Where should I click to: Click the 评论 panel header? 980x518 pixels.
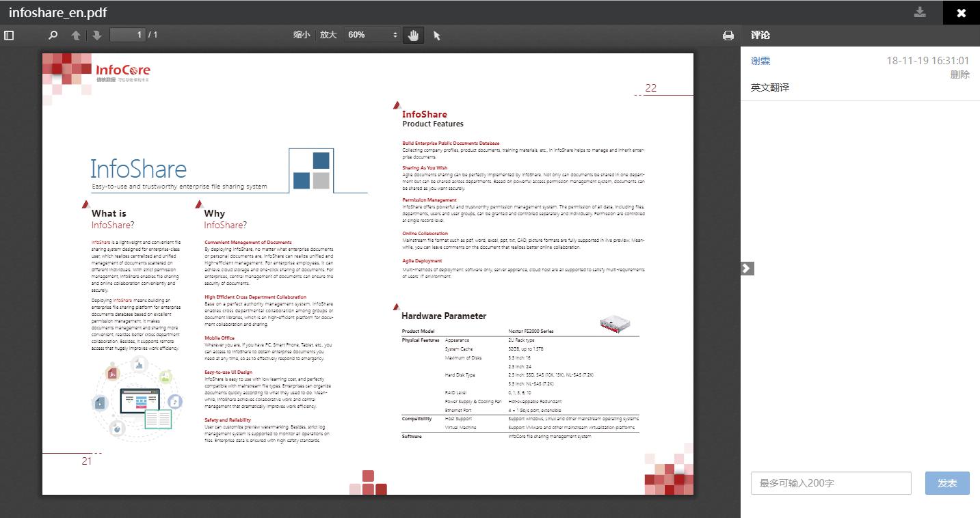click(760, 35)
